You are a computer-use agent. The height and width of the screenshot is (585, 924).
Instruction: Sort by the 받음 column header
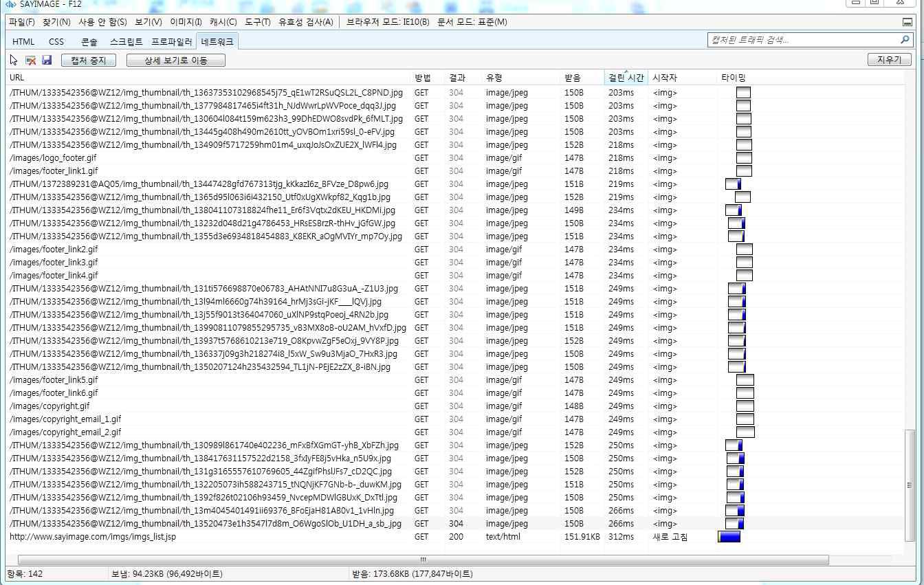pyautogui.click(x=582, y=78)
